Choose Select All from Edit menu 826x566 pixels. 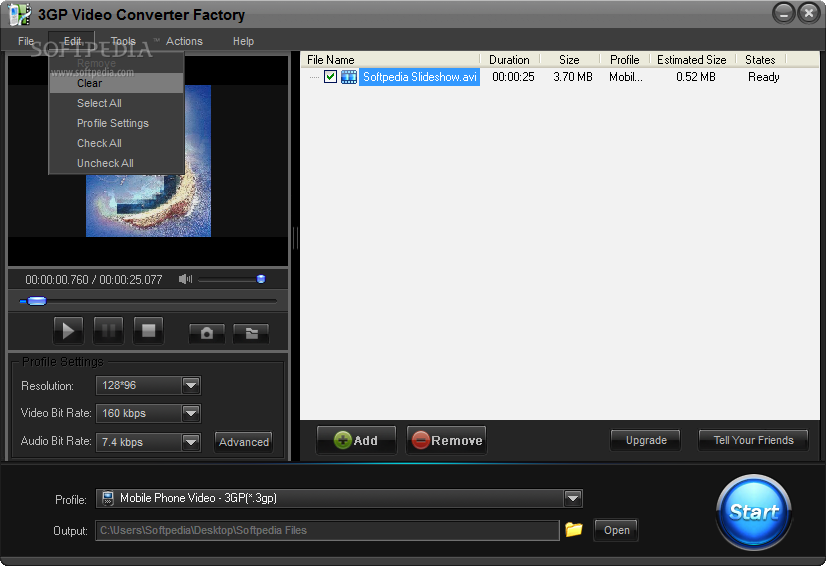[116, 103]
